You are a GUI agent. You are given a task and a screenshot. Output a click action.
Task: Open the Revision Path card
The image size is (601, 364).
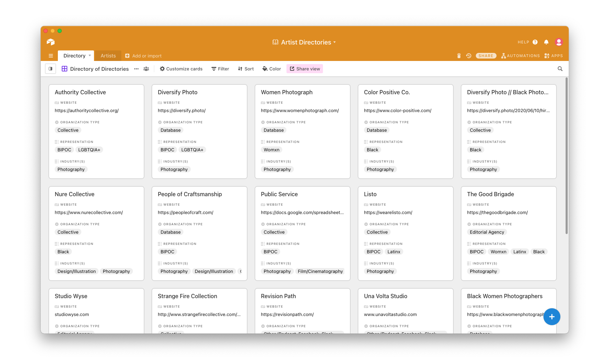click(303, 311)
